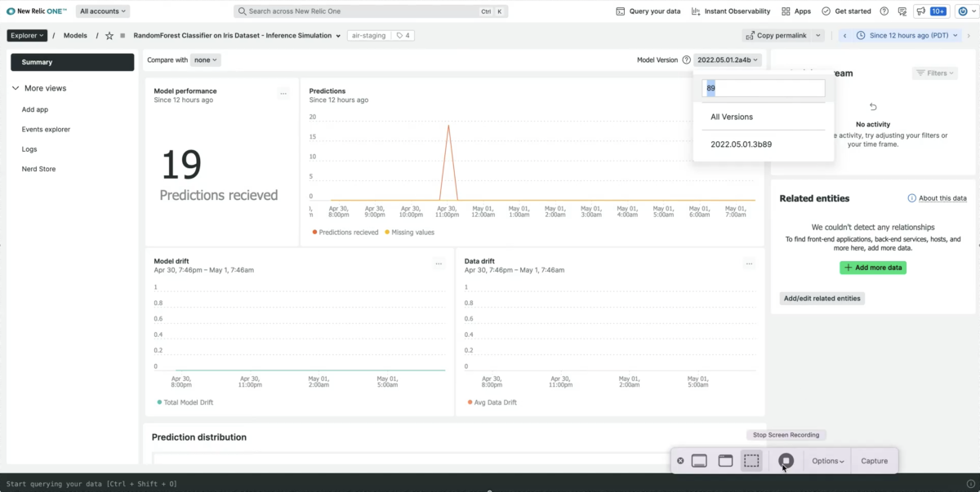Click the Prediction distribution heading
The height and width of the screenshot is (492, 980).
(199, 437)
